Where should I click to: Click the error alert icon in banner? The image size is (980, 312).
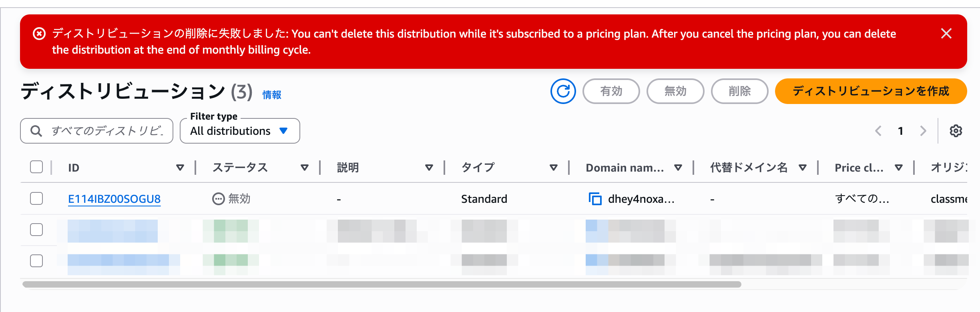tap(39, 34)
